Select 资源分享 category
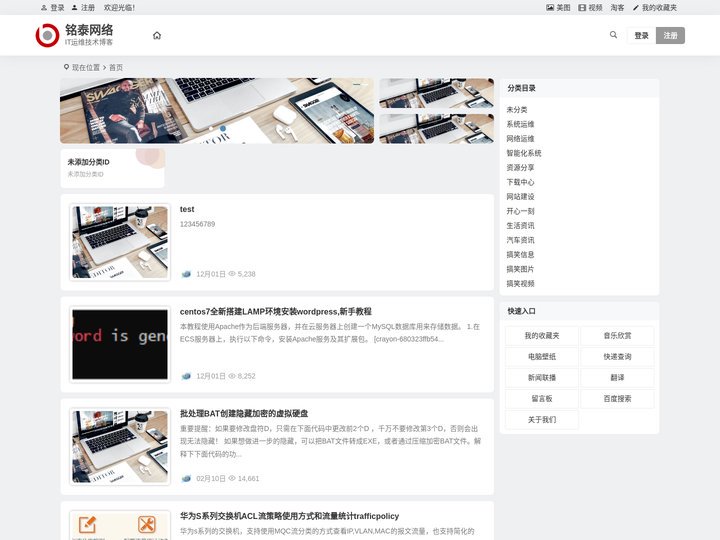Viewport: 720px width, 540px height. (520, 168)
